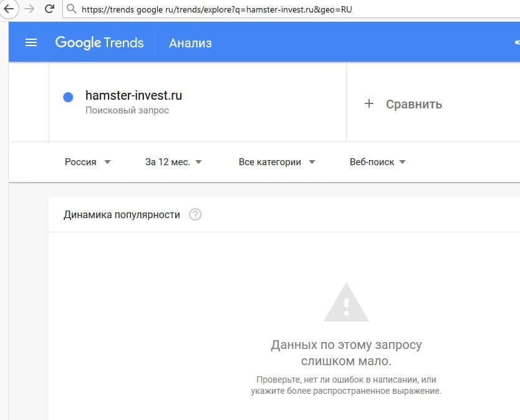Click the Динамика популярности heading
This screenshot has height=420, width=520.
pos(122,215)
